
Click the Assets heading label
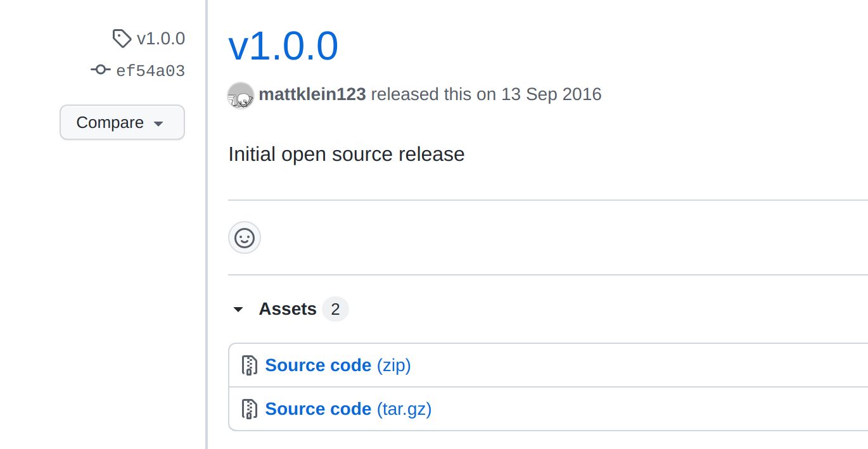tap(288, 309)
